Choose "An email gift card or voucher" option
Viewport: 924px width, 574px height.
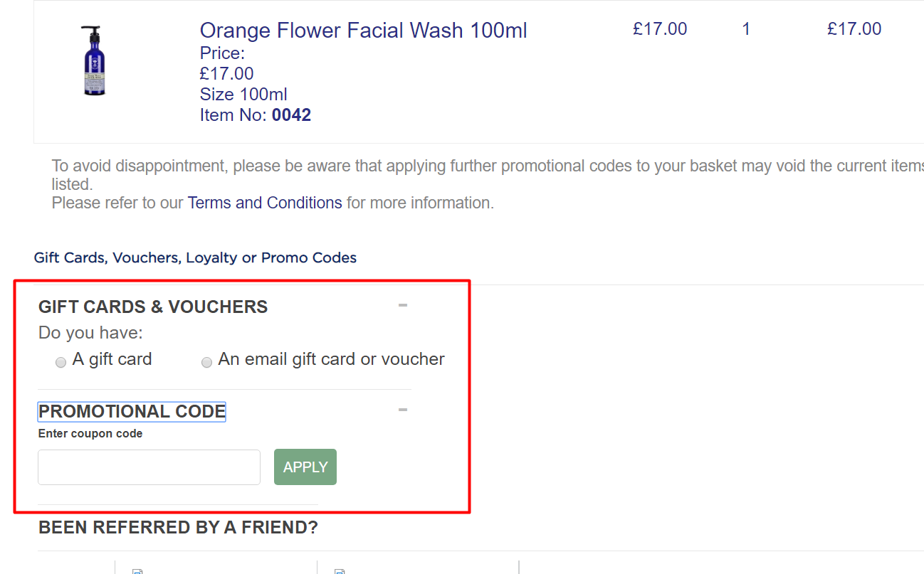pos(206,362)
